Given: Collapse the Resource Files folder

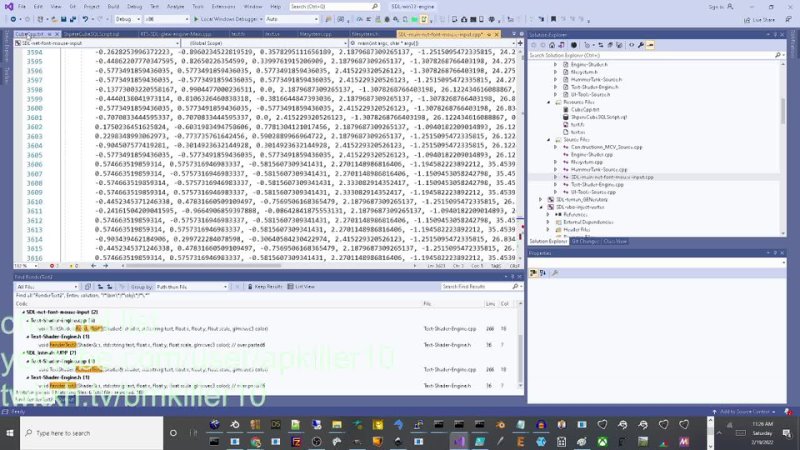Looking at the screenshot, I should point(549,102).
